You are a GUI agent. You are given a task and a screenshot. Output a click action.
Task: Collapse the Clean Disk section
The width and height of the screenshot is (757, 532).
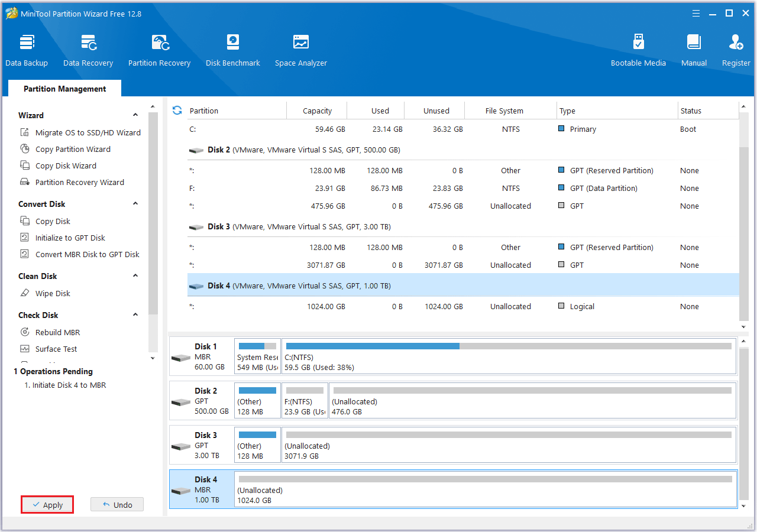click(x=135, y=276)
